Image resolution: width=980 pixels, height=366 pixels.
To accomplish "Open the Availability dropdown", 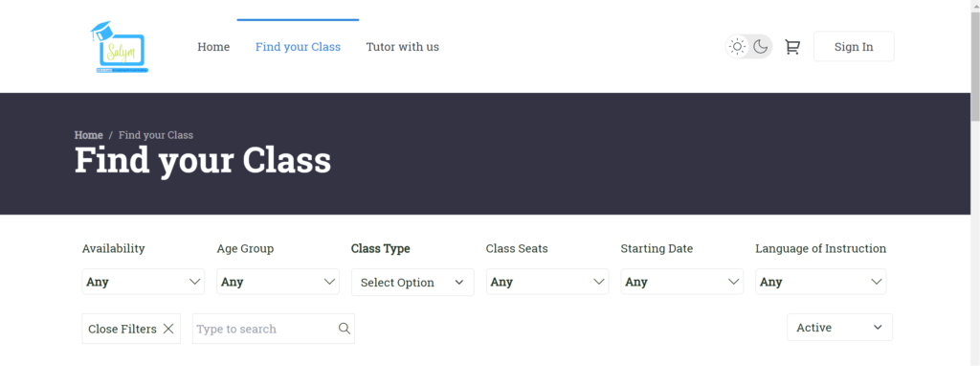I will pos(144,282).
